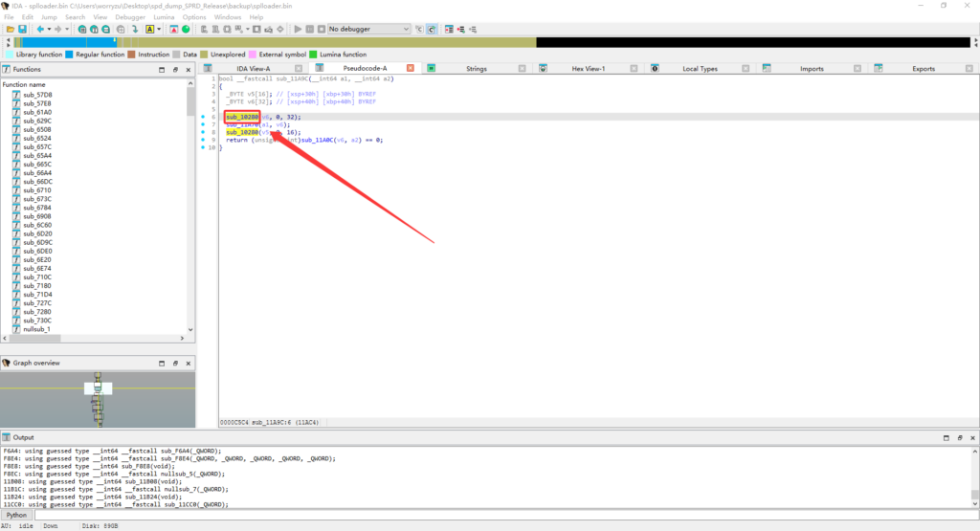Click the yellow 'A' text search icon
Viewport: 980px width, 531px height.
coord(150,30)
